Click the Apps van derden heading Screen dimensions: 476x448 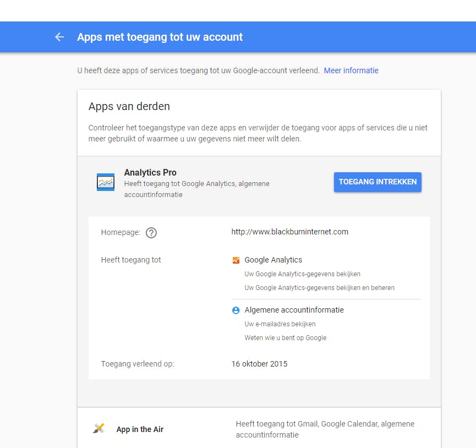(x=129, y=106)
